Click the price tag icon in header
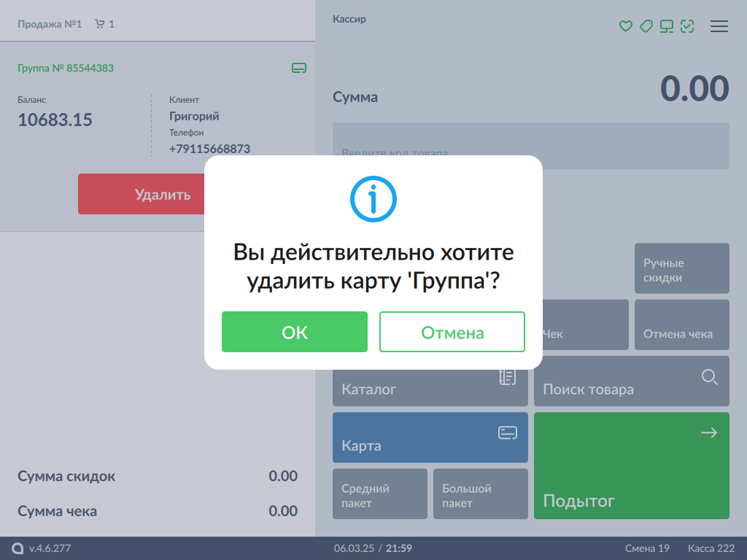Image resolution: width=747 pixels, height=560 pixels. (x=646, y=26)
